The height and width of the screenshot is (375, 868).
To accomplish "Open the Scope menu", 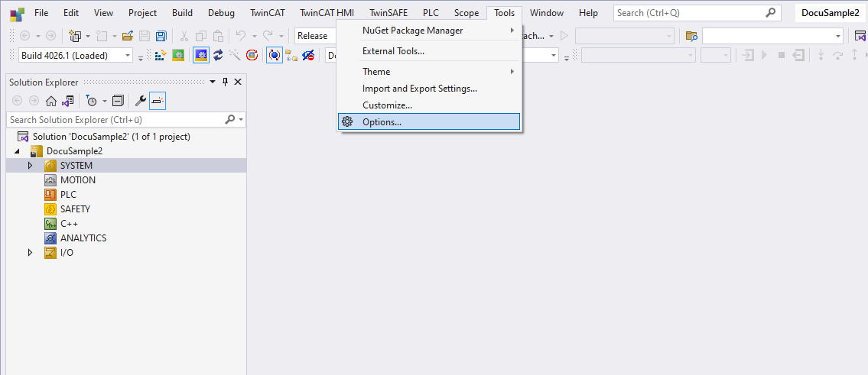I will (466, 13).
